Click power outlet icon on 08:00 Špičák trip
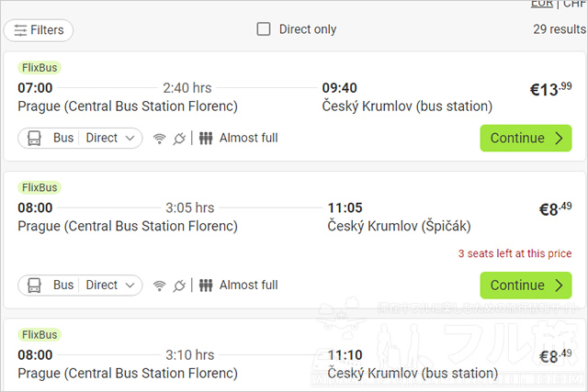 (179, 286)
